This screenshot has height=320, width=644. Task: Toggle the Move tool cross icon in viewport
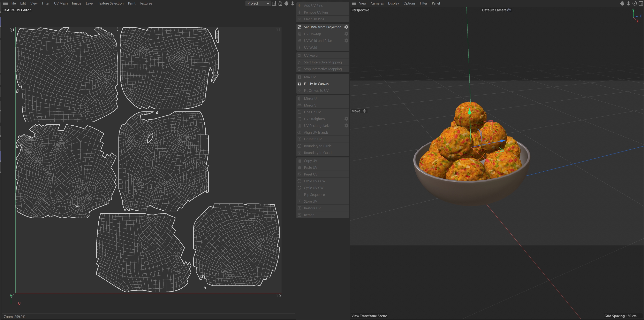364,111
